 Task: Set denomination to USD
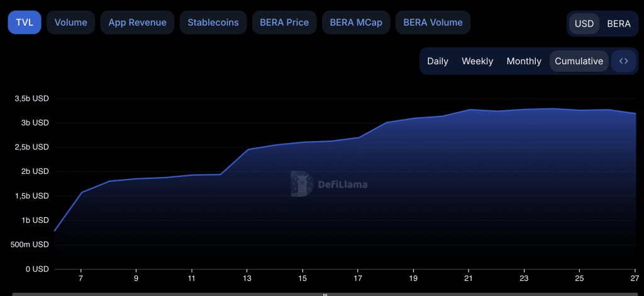[584, 24]
